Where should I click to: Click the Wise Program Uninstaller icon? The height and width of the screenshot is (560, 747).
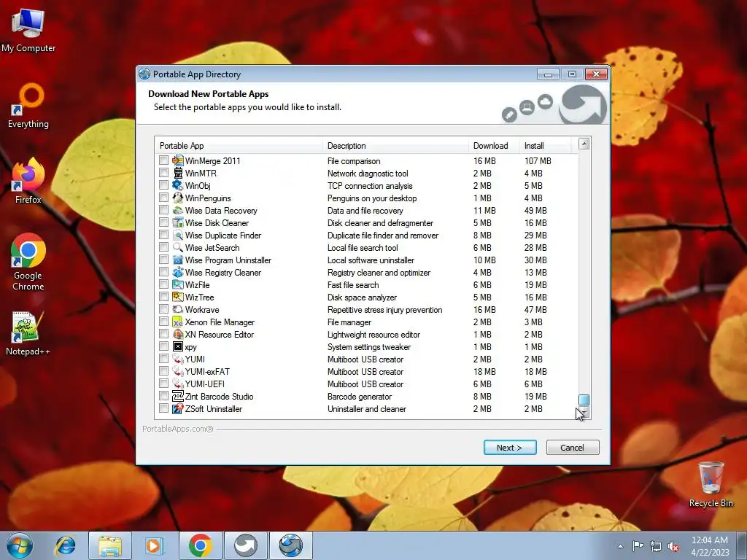[178, 260]
